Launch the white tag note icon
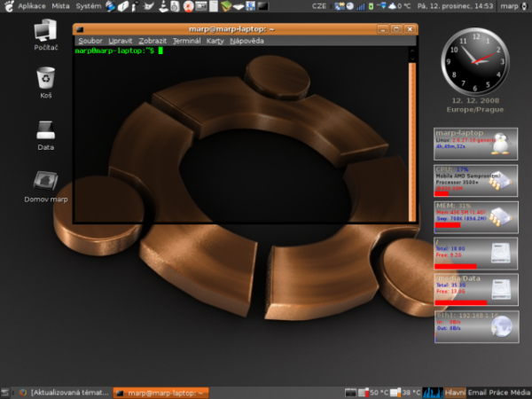532x399 pixels. click(x=123, y=6)
